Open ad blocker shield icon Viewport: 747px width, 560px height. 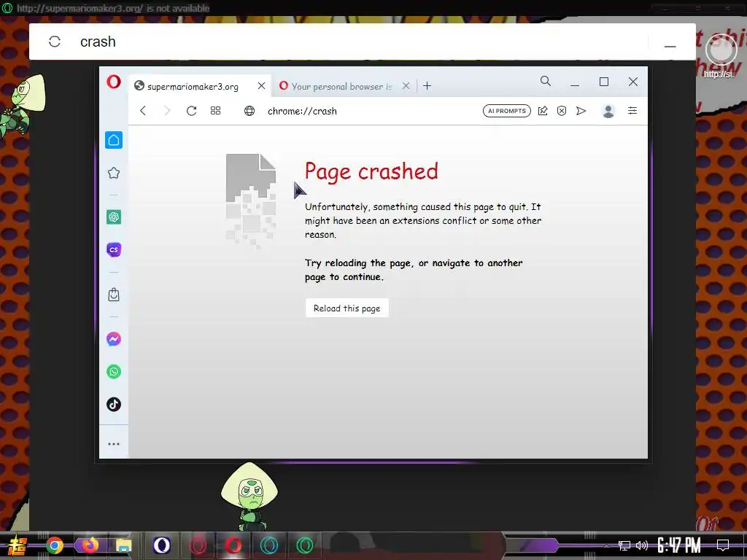562,111
